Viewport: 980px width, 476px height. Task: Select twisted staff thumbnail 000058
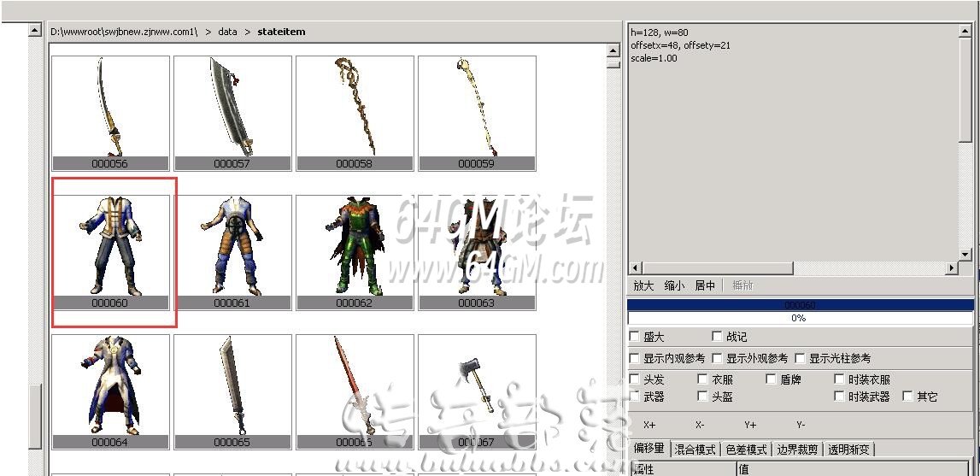(x=355, y=113)
